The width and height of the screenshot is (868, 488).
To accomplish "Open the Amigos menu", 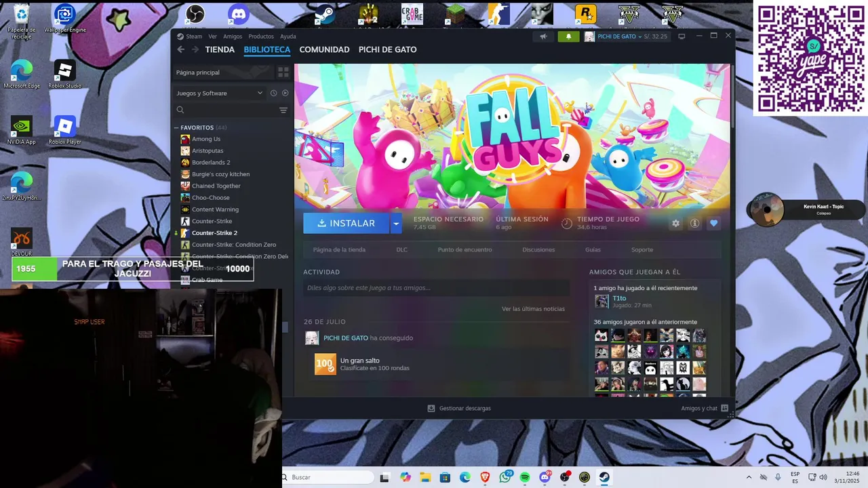I will click(233, 37).
